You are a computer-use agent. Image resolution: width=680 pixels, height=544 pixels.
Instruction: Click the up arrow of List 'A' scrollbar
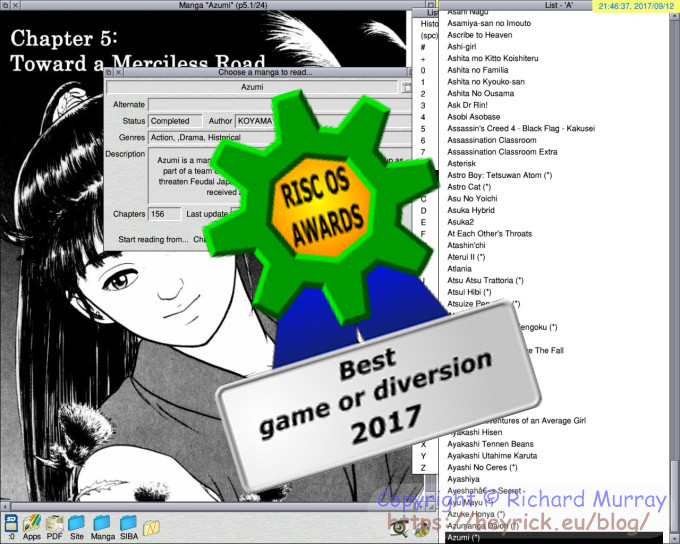(x=674, y=16)
